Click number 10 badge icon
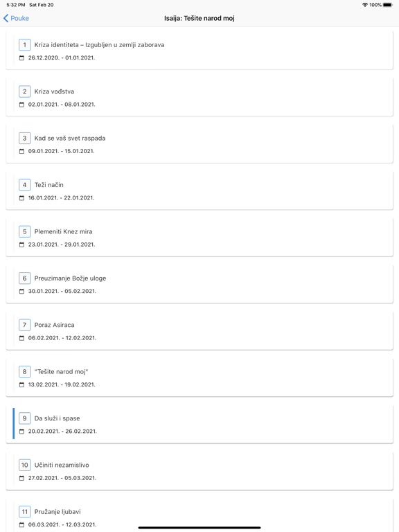 pos(24,465)
